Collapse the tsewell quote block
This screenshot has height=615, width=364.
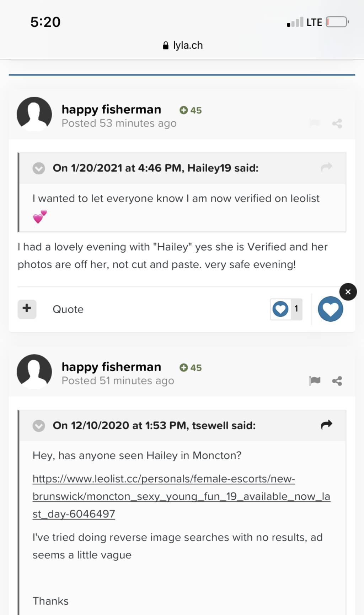[x=39, y=425]
